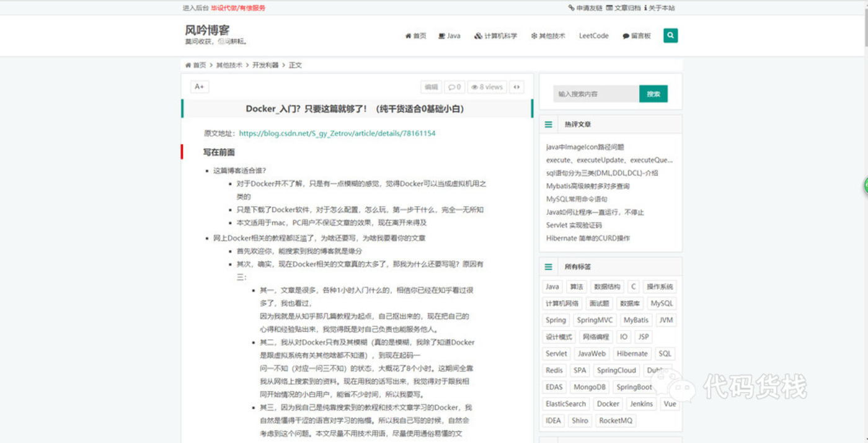Viewport: 868px width, 443px height.
Task: Click breadcrumb 开发利器 link
Action: [265, 65]
